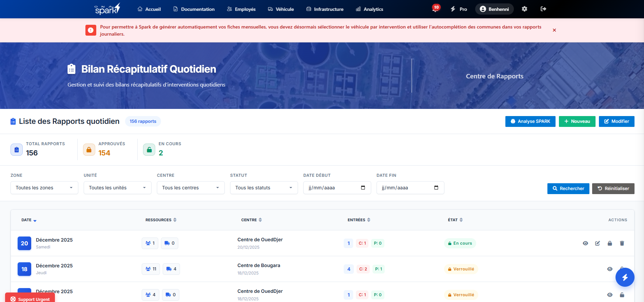Go to the Analytics menu item

(x=369, y=9)
